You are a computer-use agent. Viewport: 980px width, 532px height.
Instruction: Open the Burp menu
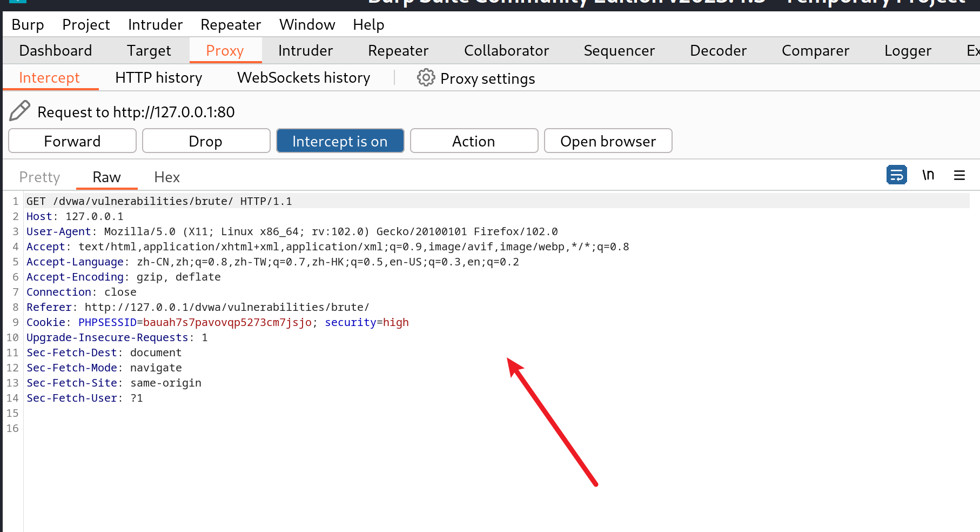pyautogui.click(x=28, y=25)
